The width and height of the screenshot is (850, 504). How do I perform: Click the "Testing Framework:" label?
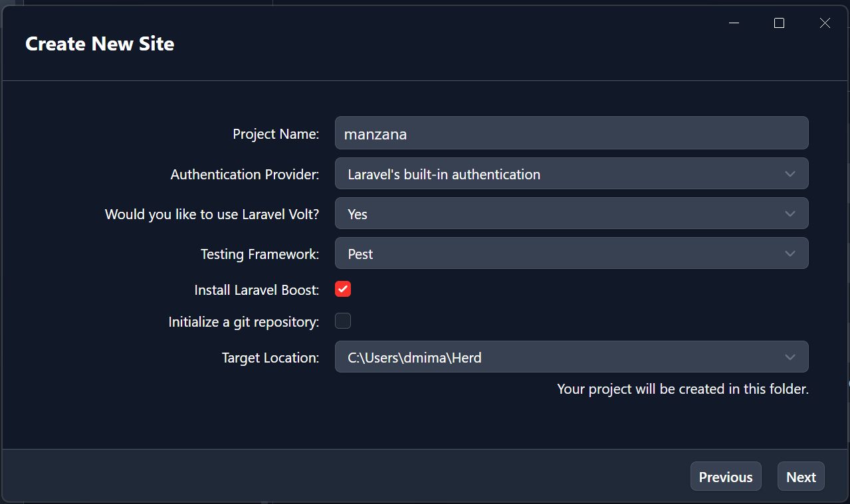[260, 254]
